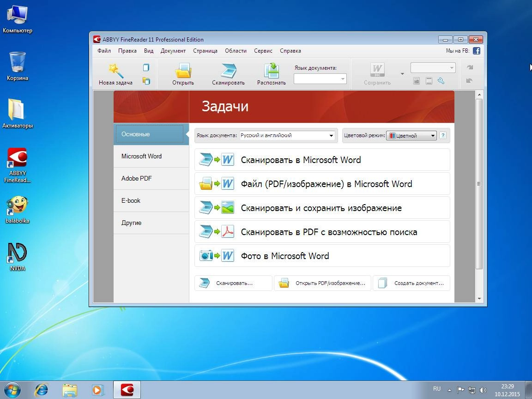532x399 pixels.
Task: Click the ? help button beside Цветовой режим
Action: 443,135
